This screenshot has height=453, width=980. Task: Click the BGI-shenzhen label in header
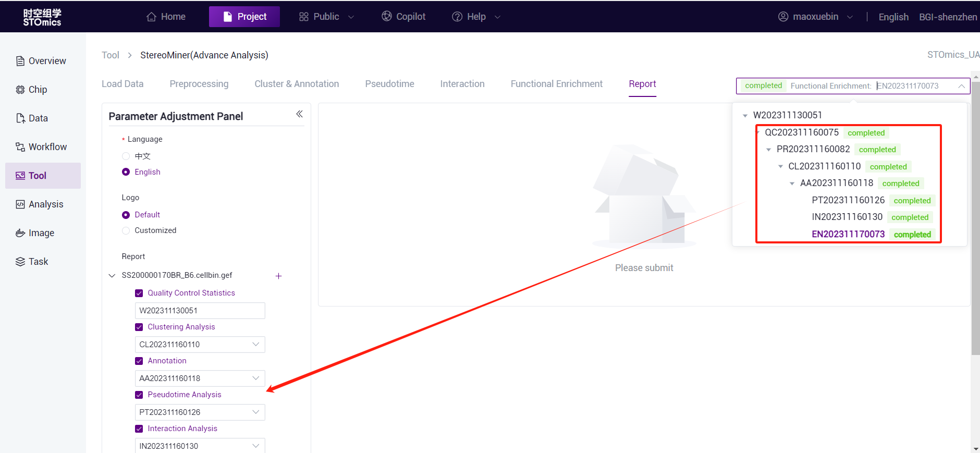point(948,17)
